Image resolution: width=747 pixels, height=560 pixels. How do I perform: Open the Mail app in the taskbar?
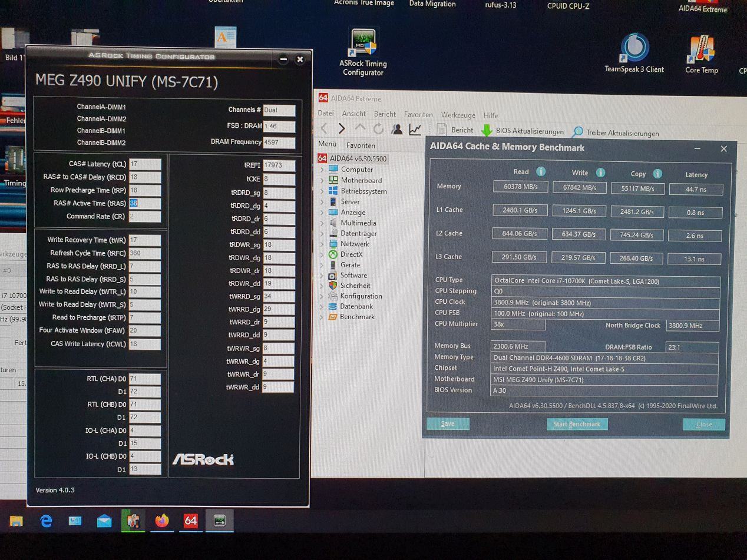104,521
